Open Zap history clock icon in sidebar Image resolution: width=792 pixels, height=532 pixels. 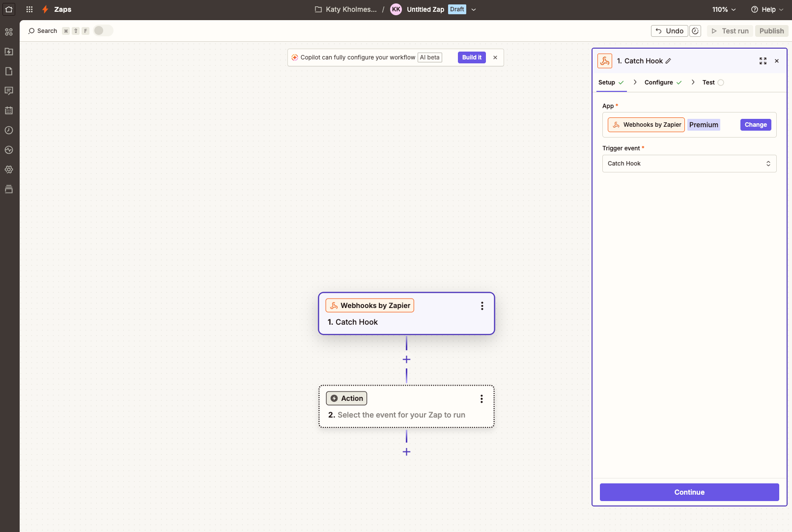[9, 130]
